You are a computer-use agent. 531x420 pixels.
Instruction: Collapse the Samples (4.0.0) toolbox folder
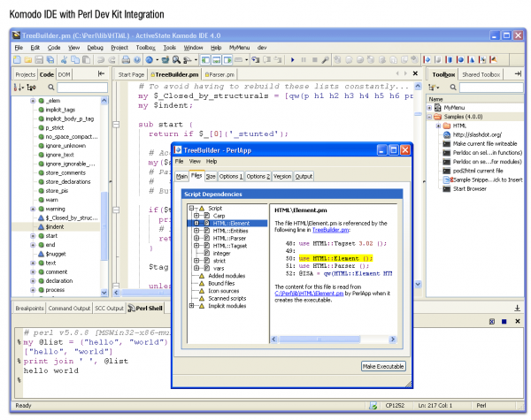click(x=430, y=117)
